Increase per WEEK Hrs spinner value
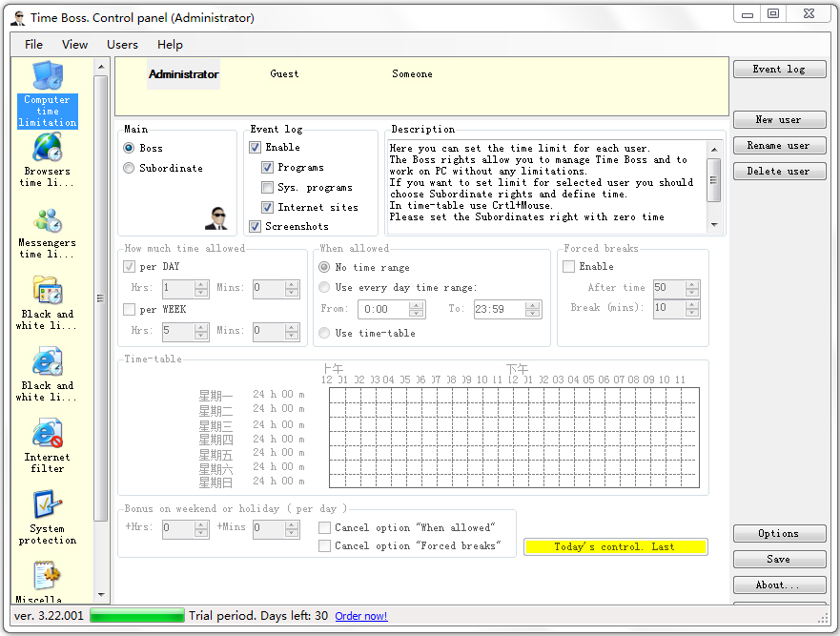The height and width of the screenshot is (636, 840). coord(201,327)
